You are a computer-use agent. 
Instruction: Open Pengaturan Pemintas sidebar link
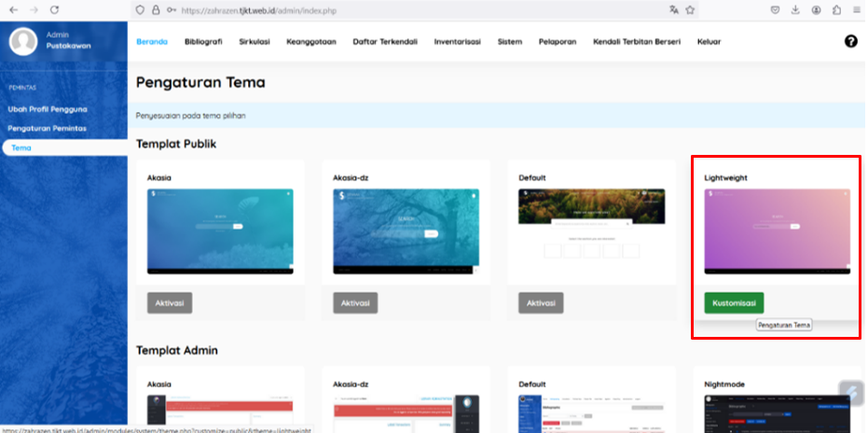[x=47, y=128]
